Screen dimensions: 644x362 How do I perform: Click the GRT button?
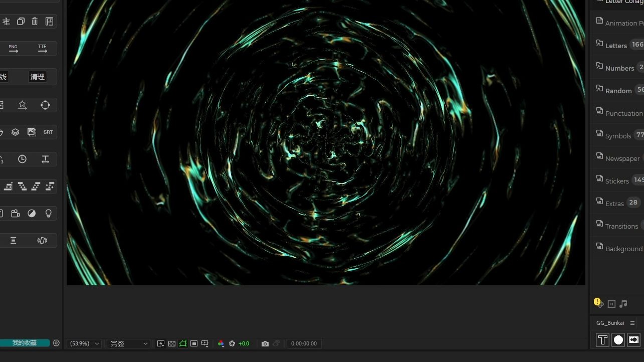pos(48,132)
